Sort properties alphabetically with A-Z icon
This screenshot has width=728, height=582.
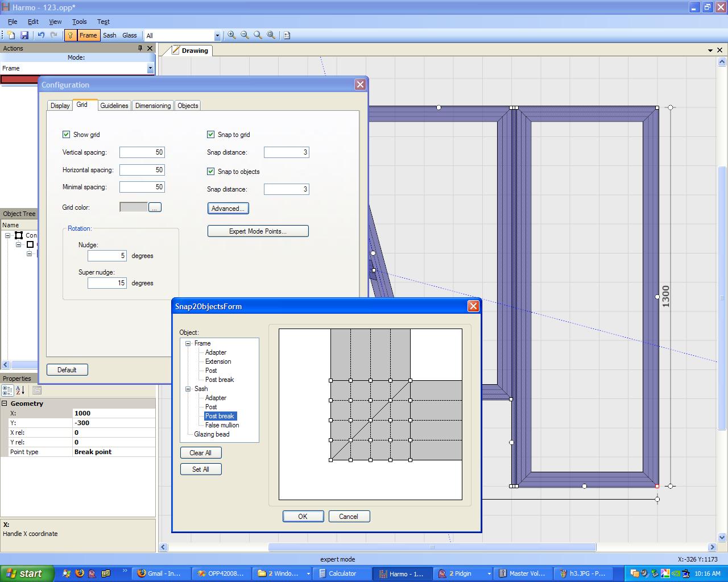click(x=20, y=390)
